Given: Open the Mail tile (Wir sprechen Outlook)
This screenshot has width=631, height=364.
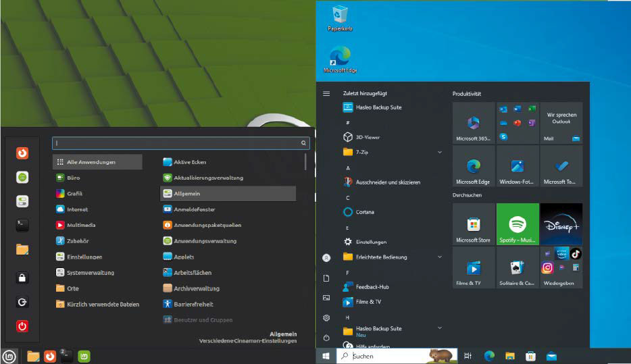Looking at the screenshot, I should [x=561, y=123].
